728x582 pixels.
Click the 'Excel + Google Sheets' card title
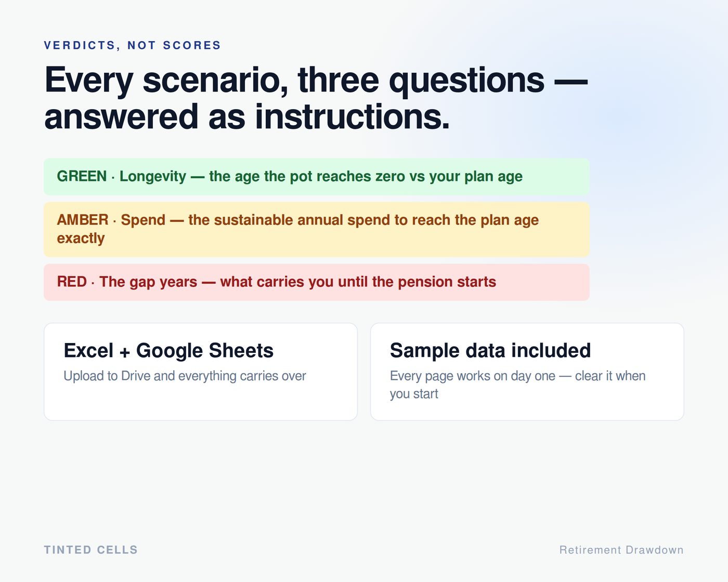168,351
